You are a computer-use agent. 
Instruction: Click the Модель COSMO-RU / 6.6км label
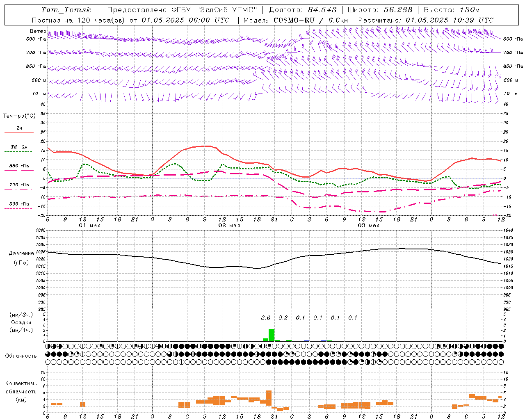pyautogui.click(x=295, y=20)
